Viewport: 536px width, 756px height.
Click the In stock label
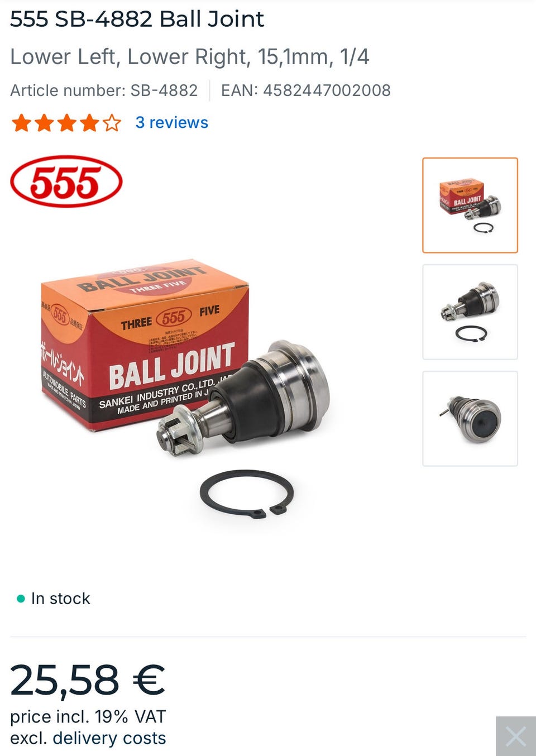[60, 599]
